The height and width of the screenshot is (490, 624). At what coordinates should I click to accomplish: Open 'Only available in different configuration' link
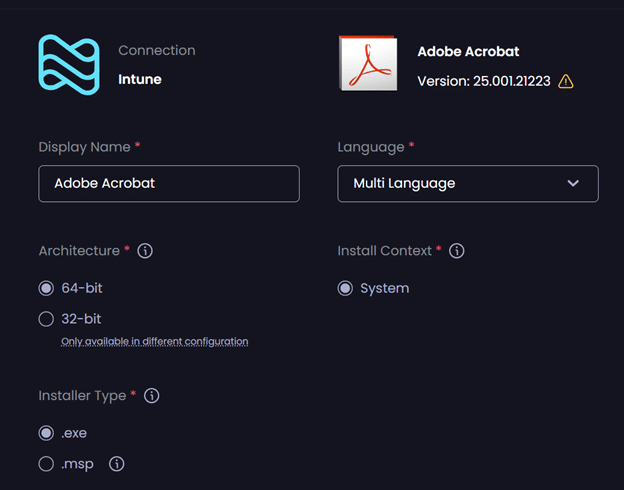[x=154, y=341]
